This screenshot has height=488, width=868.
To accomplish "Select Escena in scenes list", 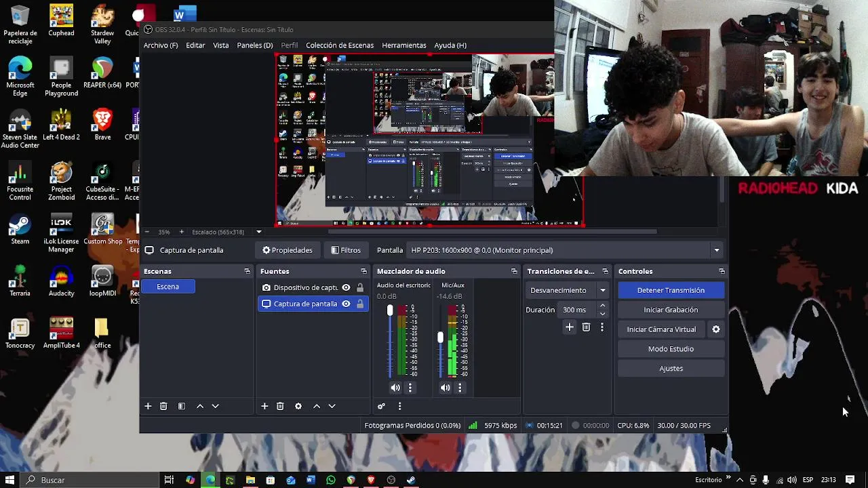I will click(x=168, y=287).
